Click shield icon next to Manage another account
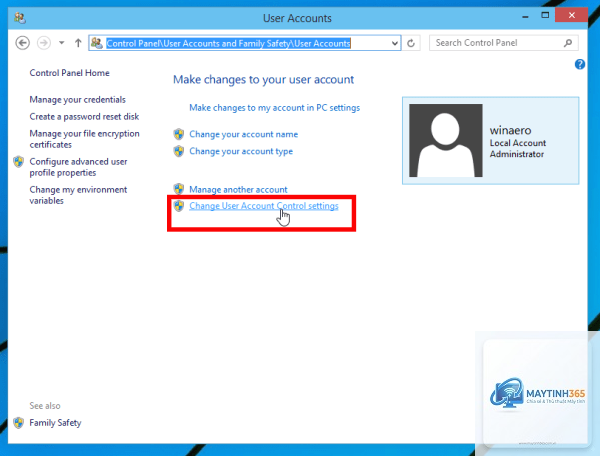The width and height of the screenshot is (600, 456). point(179,189)
